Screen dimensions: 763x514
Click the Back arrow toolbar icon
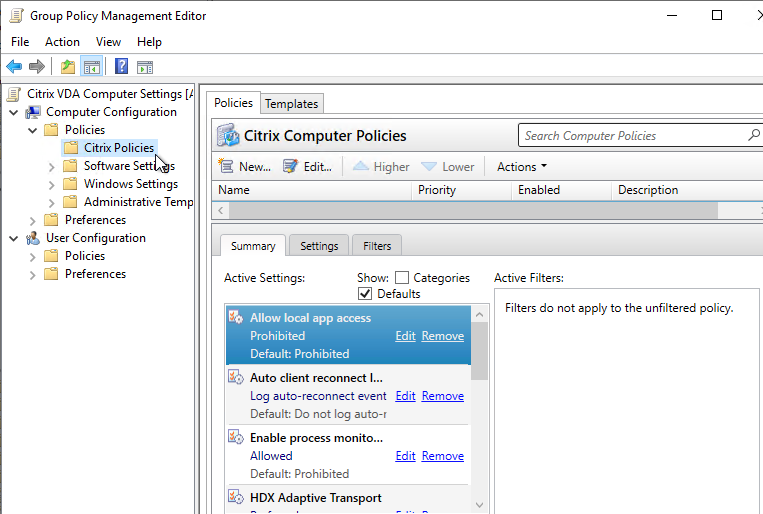point(14,66)
